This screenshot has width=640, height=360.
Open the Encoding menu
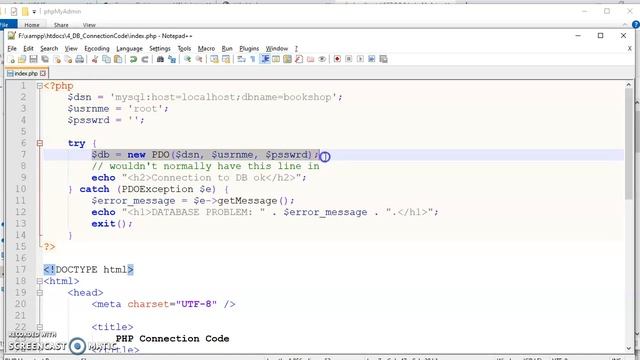(x=97, y=49)
